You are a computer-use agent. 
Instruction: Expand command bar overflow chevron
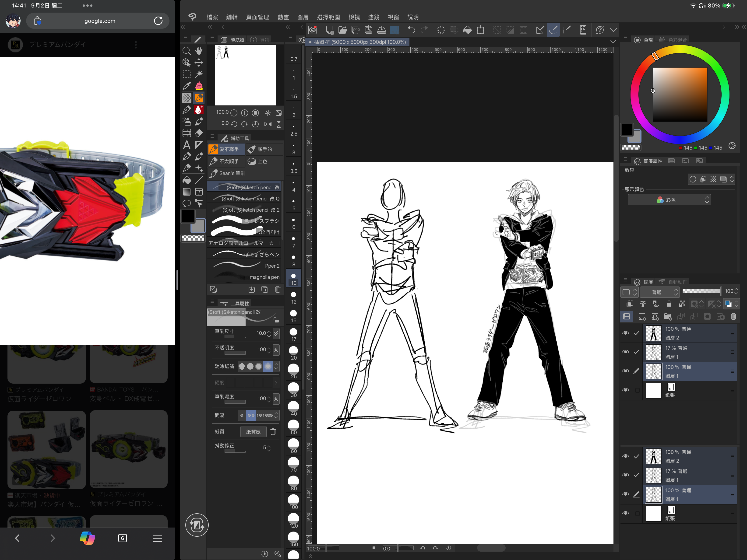point(613,30)
